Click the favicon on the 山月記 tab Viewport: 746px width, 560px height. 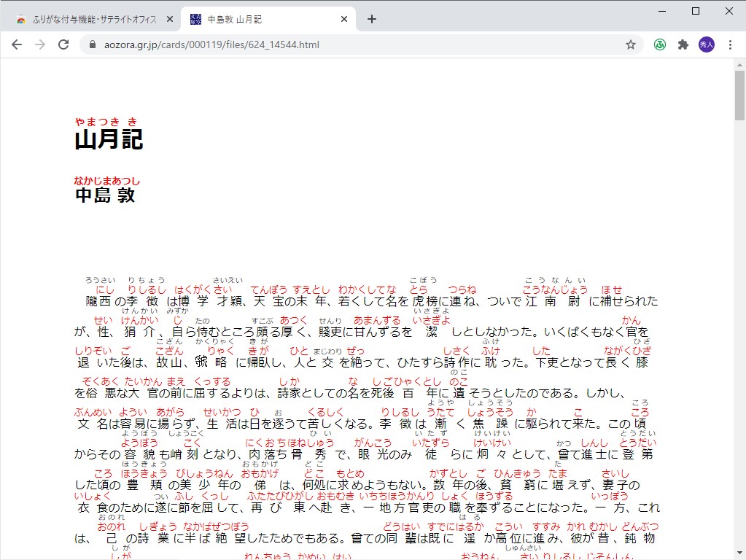[x=194, y=19]
